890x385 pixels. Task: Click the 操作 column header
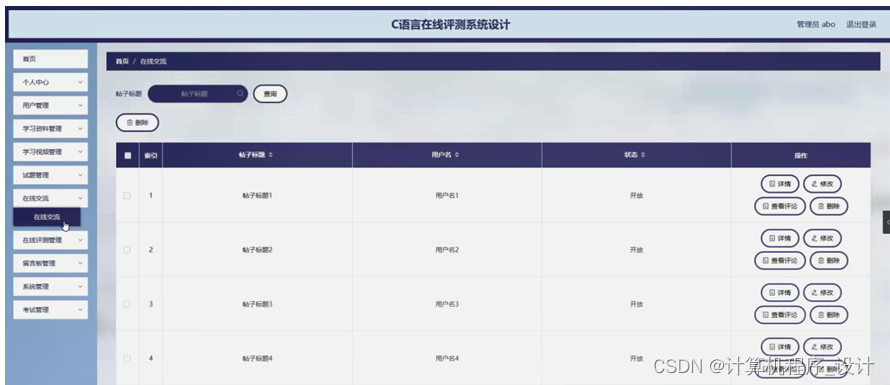800,155
